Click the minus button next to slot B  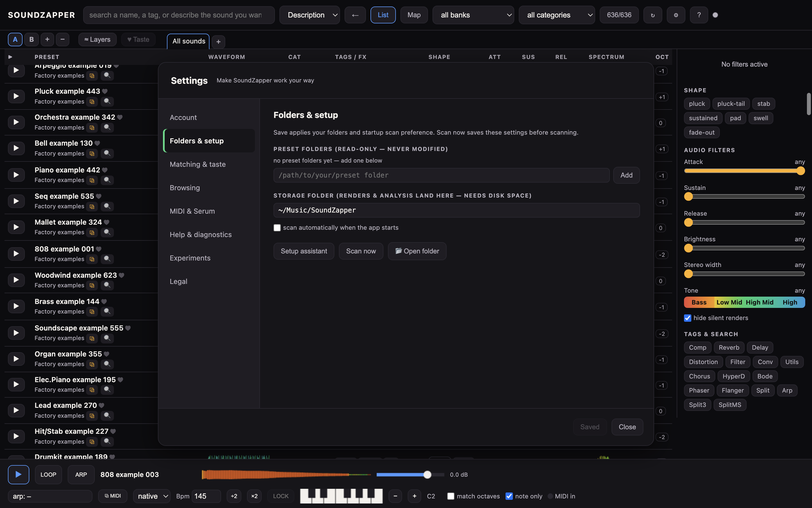tap(62, 39)
